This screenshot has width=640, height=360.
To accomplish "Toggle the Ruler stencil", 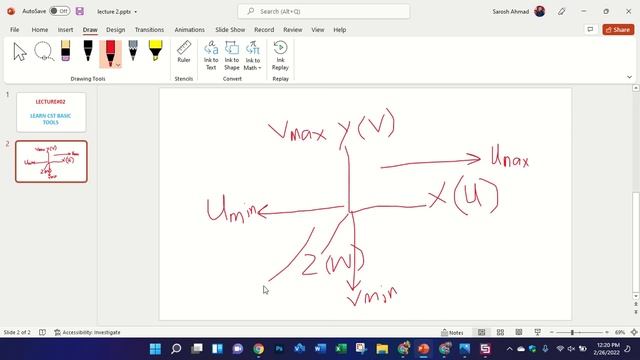I will pos(184,52).
